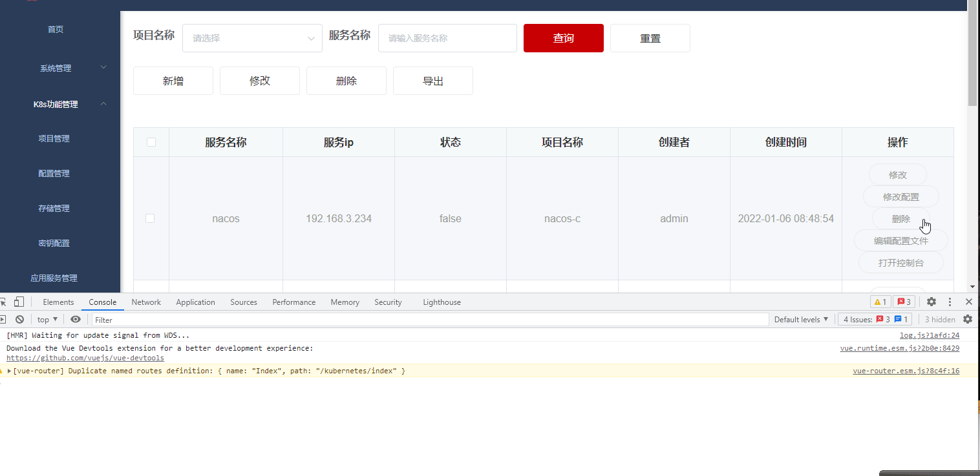This screenshot has height=476, width=980.
Task: Open the vue-devtools GitHub link
Action: point(85,358)
